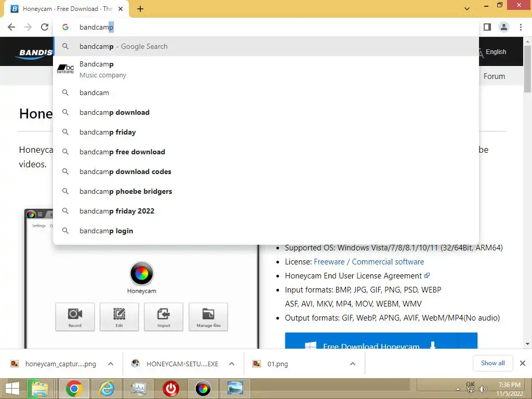
Task: Click the Bandisoft logo
Action: click(34, 53)
